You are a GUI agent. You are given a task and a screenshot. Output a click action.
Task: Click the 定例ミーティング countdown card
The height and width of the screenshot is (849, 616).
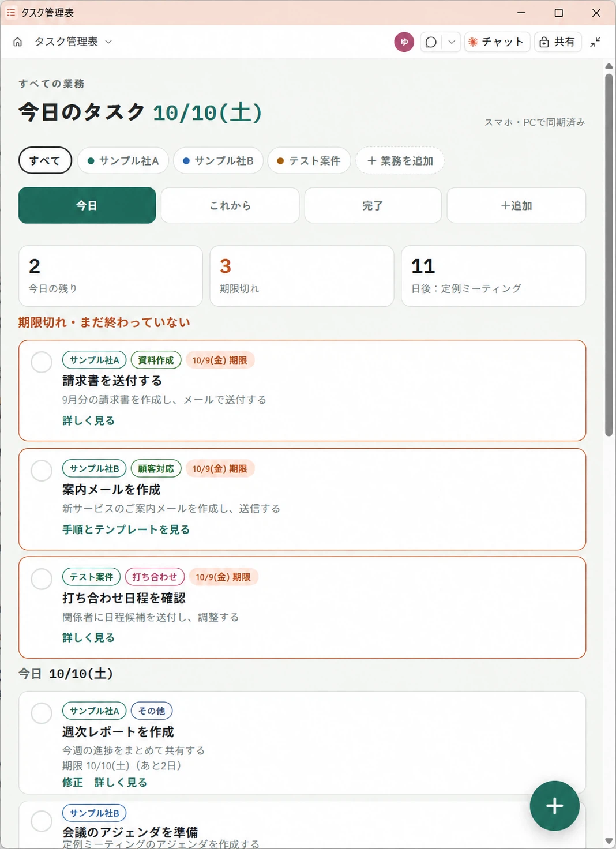click(x=493, y=276)
